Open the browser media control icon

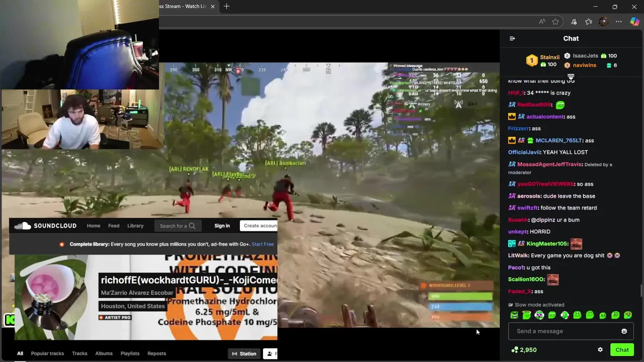[574, 22]
